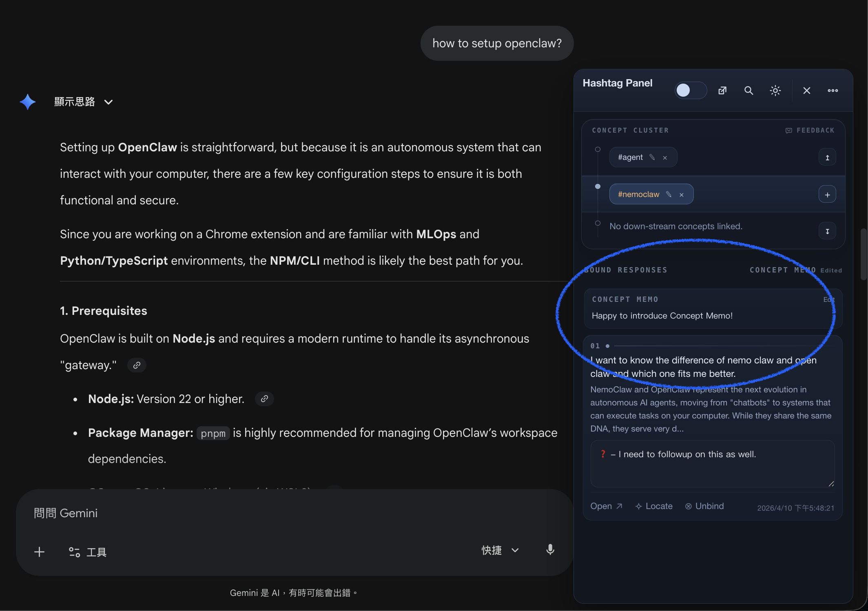
Task: Close the Hashtag Panel
Action: [806, 91]
